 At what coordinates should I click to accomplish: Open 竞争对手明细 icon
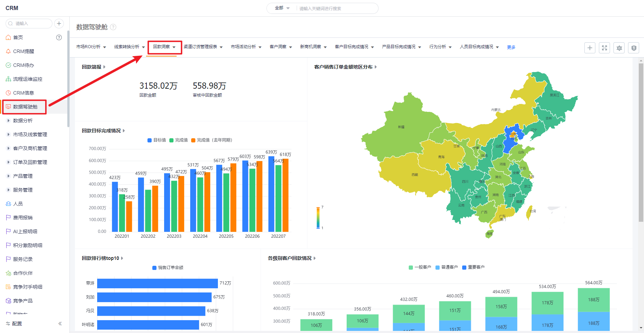pos(8,287)
